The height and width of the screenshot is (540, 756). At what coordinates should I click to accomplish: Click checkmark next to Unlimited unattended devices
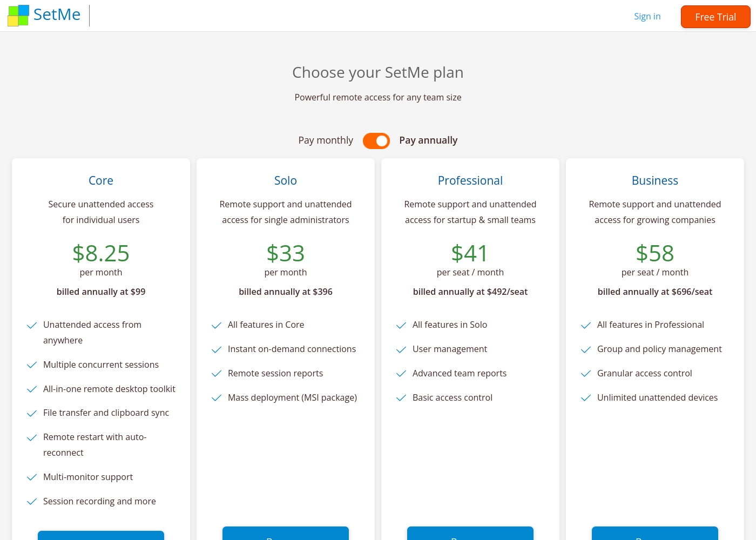[x=586, y=398]
